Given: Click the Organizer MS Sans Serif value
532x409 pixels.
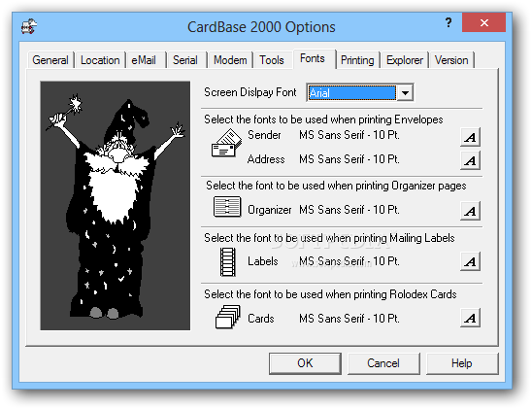Looking at the screenshot, I should 349,210.
